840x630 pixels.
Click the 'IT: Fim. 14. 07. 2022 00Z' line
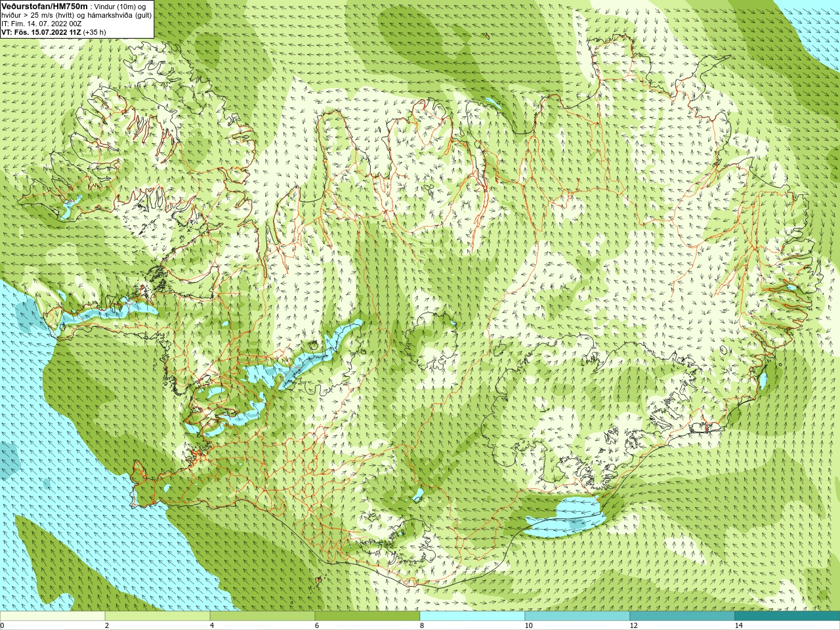pyautogui.click(x=41, y=24)
